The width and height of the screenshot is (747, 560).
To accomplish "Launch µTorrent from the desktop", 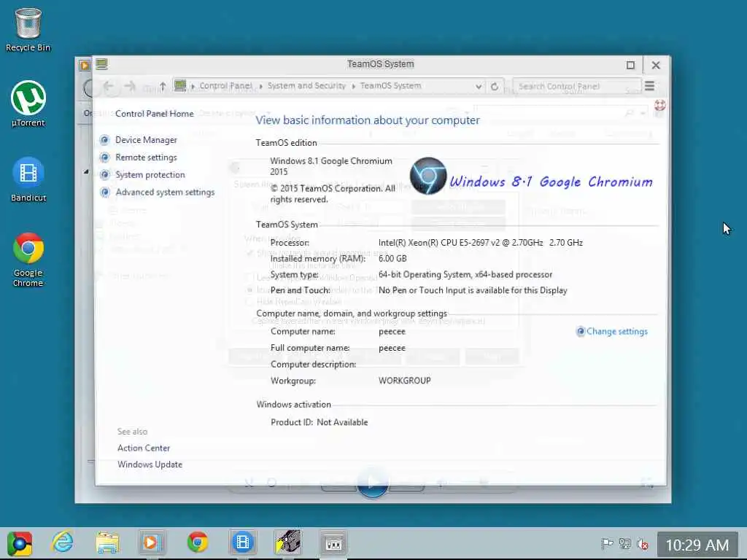I will 28,104.
